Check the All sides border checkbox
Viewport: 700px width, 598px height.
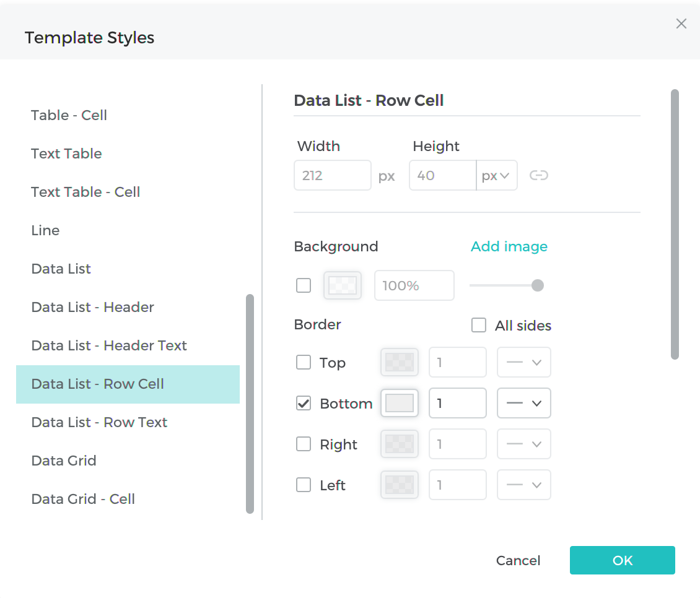point(479,326)
